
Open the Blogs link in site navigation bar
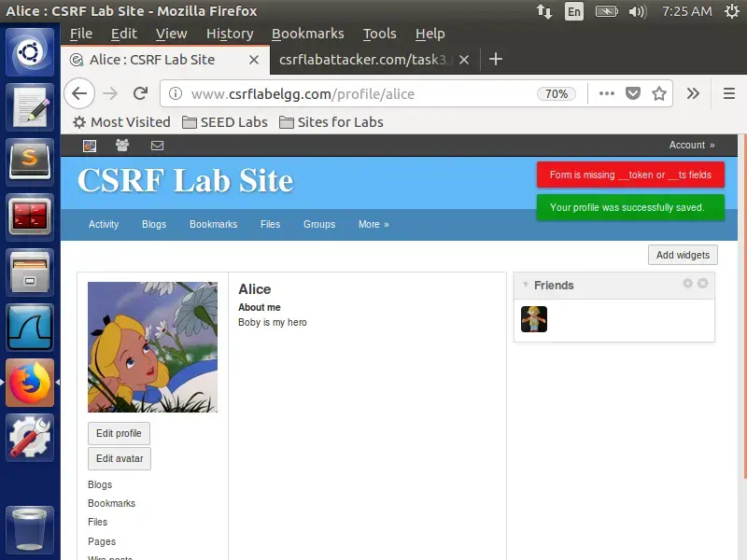(x=154, y=224)
